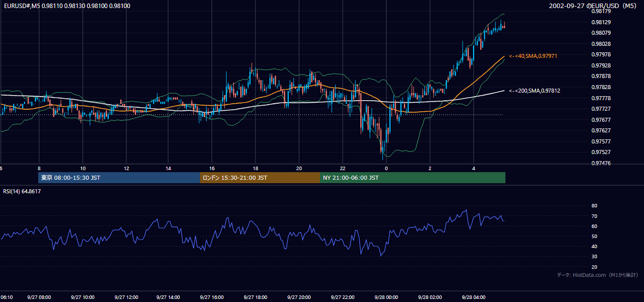Image resolution: width=644 pixels, height=302 pixels.
Task: Click hour tick 12 under price chart
Action: [126, 168]
